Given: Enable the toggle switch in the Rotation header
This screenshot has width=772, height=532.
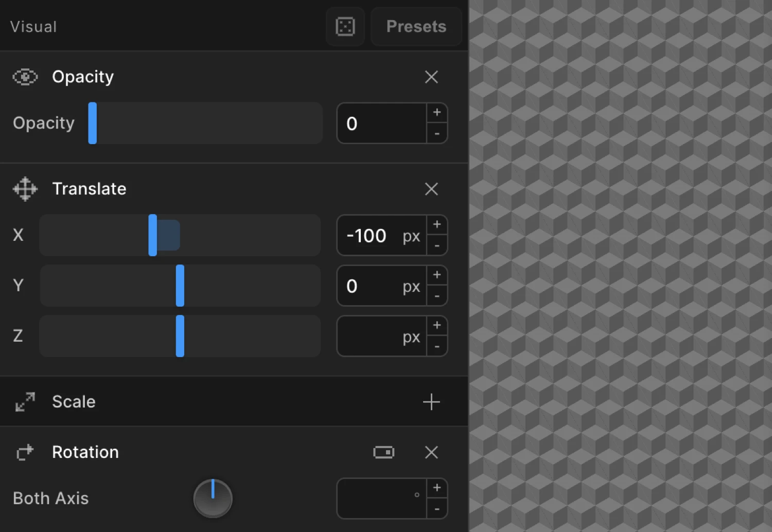Looking at the screenshot, I should pos(383,452).
